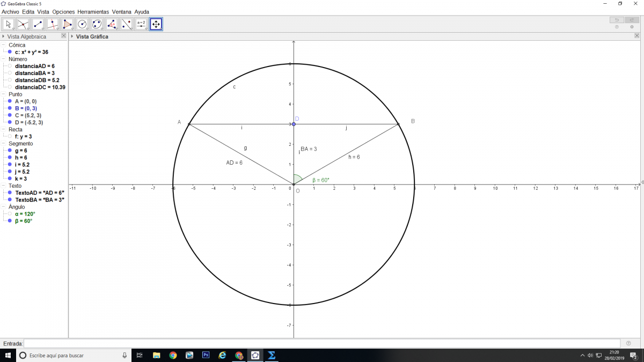This screenshot has height=362, width=644.
Task: Select the Point intersection tool
Action: [23, 24]
